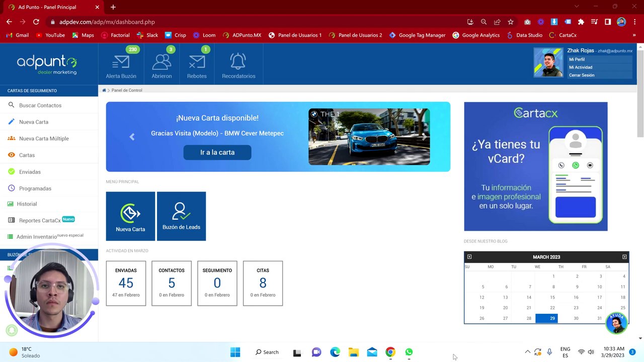The height and width of the screenshot is (362, 644).
Task: Go to next banner slide arrow
Action: (424, 137)
